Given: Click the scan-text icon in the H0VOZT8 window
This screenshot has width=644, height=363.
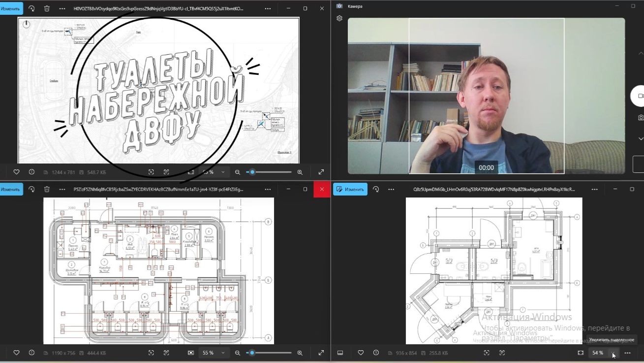Looking at the screenshot, I should tap(166, 172).
